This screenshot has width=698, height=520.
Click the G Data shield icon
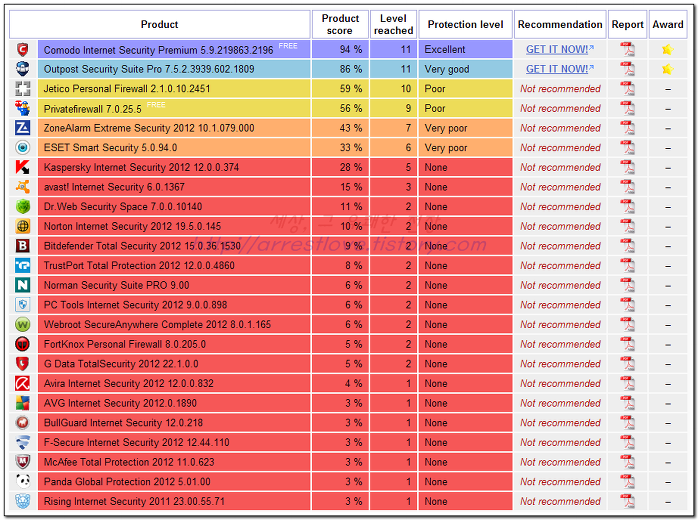(x=23, y=364)
